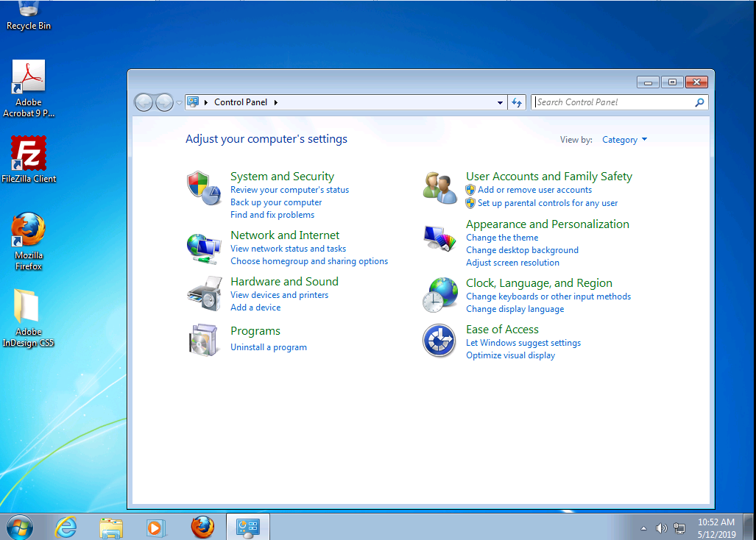Click the Appearance and Personalization monitor icon
The width and height of the screenshot is (756, 540).
[x=440, y=238]
